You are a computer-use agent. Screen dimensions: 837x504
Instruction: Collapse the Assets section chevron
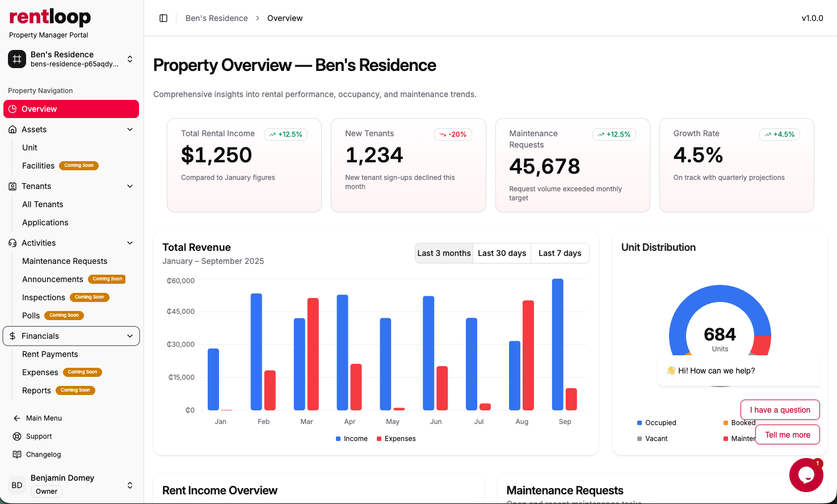click(x=130, y=129)
